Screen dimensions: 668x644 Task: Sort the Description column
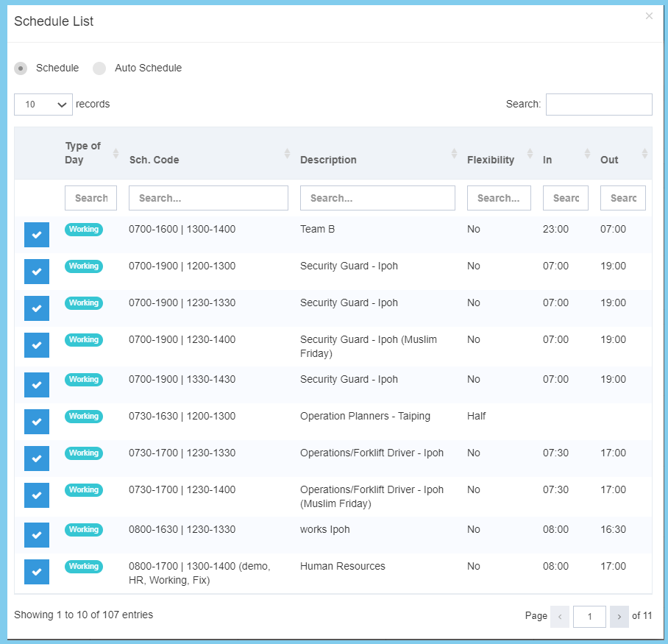coord(455,153)
